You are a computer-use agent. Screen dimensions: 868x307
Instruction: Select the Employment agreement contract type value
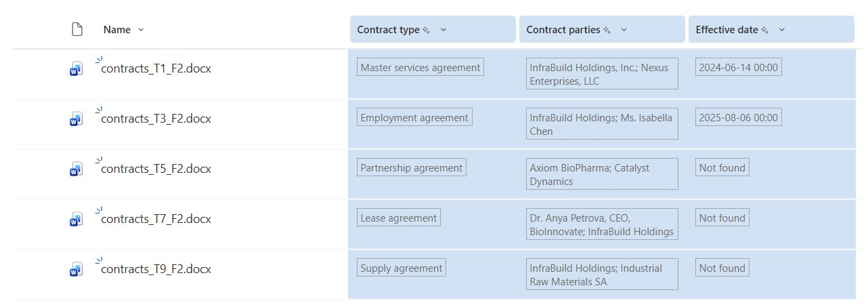click(414, 118)
